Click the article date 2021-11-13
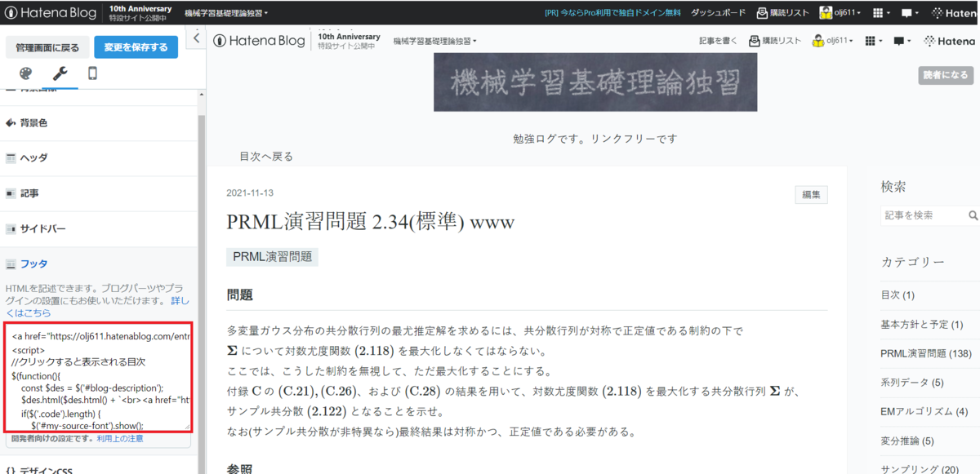This screenshot has height=474, width=980. (250, 193)
